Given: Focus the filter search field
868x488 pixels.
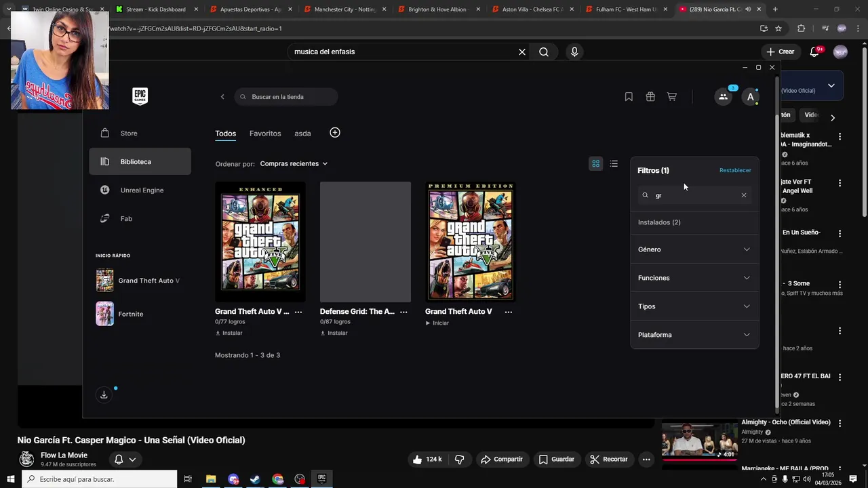Looking at the screenshot, I should point(694,195).
